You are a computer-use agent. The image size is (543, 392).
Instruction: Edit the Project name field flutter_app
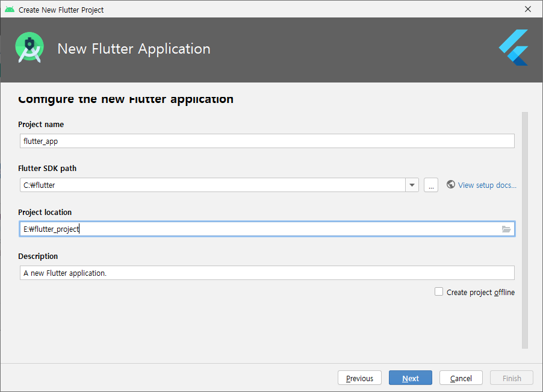point(267,141)
